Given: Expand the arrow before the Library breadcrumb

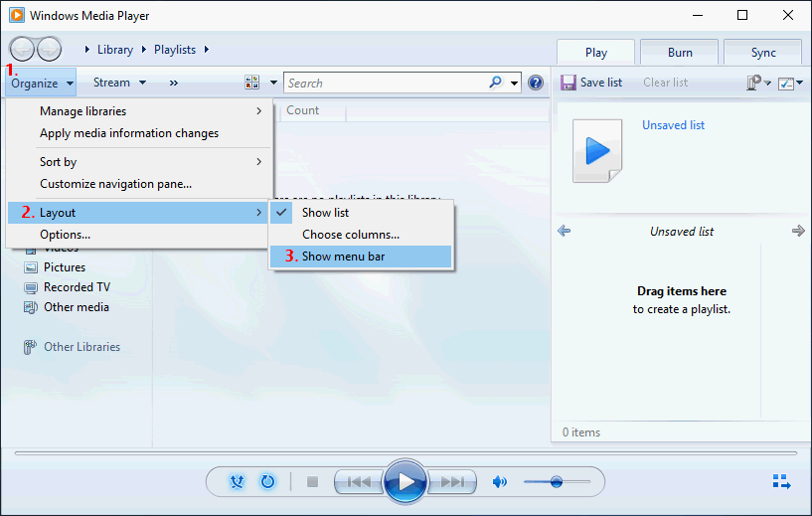Looking at the screenshot, I should [87, 50].
